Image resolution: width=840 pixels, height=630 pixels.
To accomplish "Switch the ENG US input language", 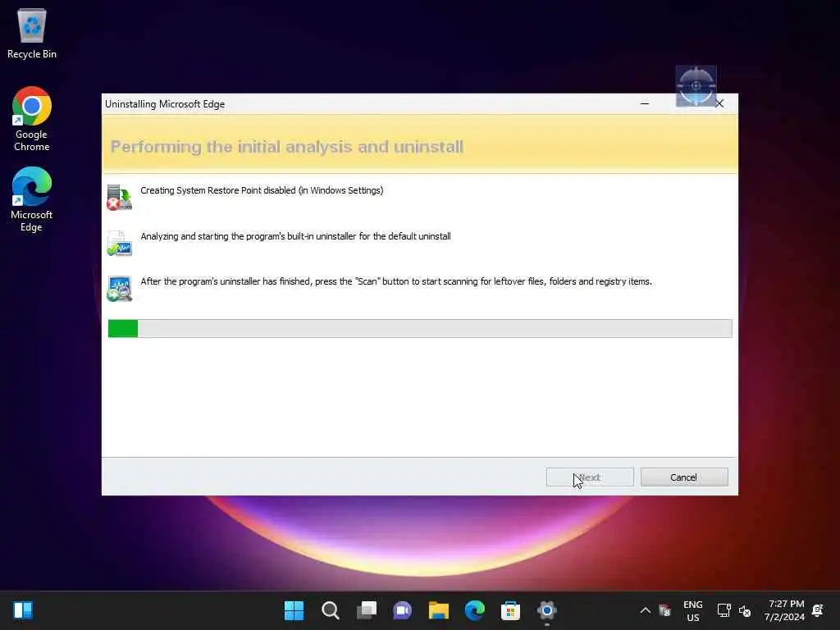I will click(692, 610).
